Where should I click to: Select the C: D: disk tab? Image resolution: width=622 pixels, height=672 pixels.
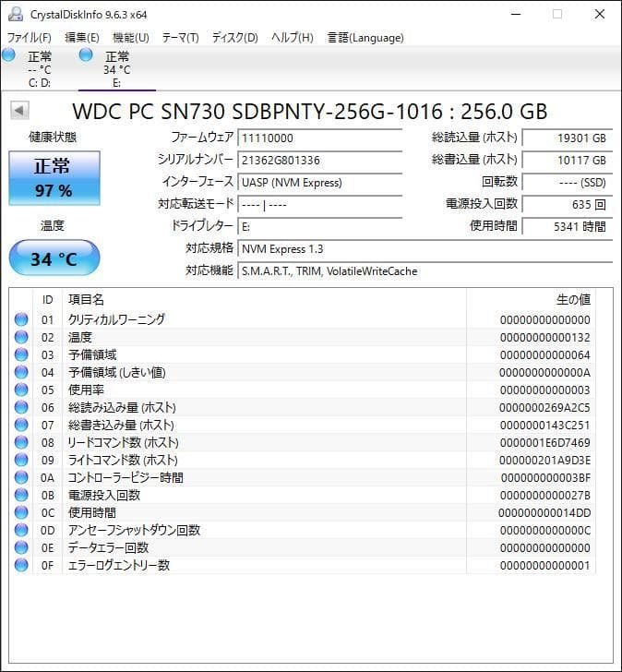click(40, 69)
